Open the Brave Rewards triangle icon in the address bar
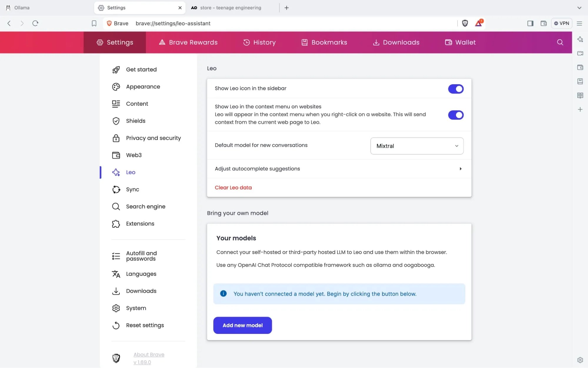Screen dimensions: 588x368 coord(479,23)
